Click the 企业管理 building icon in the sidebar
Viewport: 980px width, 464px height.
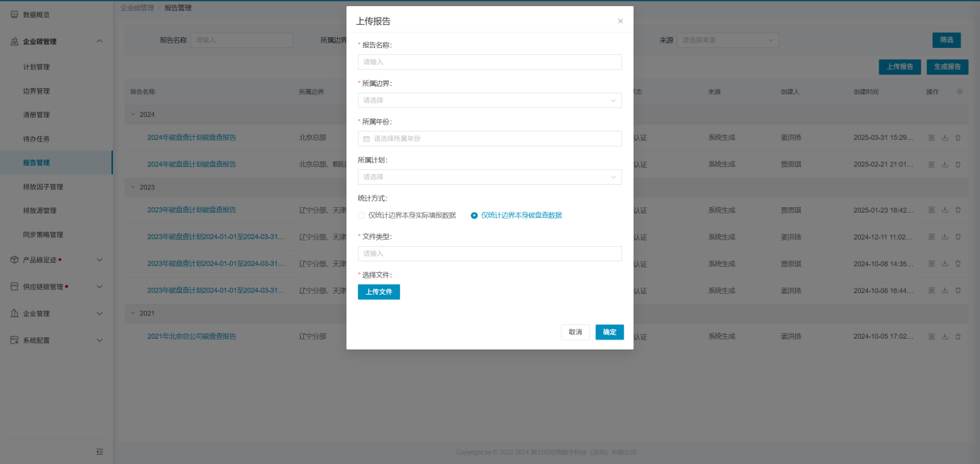coord(14,314)
